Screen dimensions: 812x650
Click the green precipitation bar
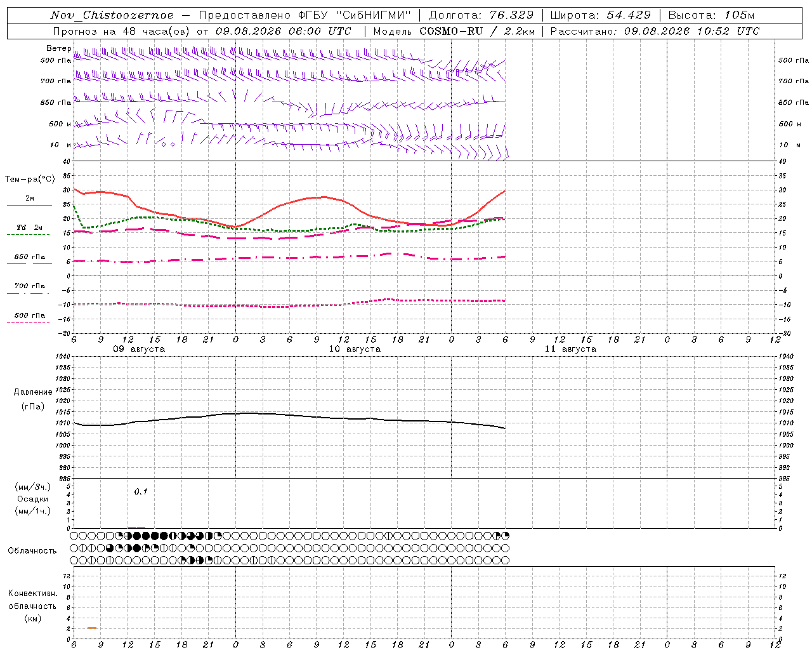coord(136,527)
